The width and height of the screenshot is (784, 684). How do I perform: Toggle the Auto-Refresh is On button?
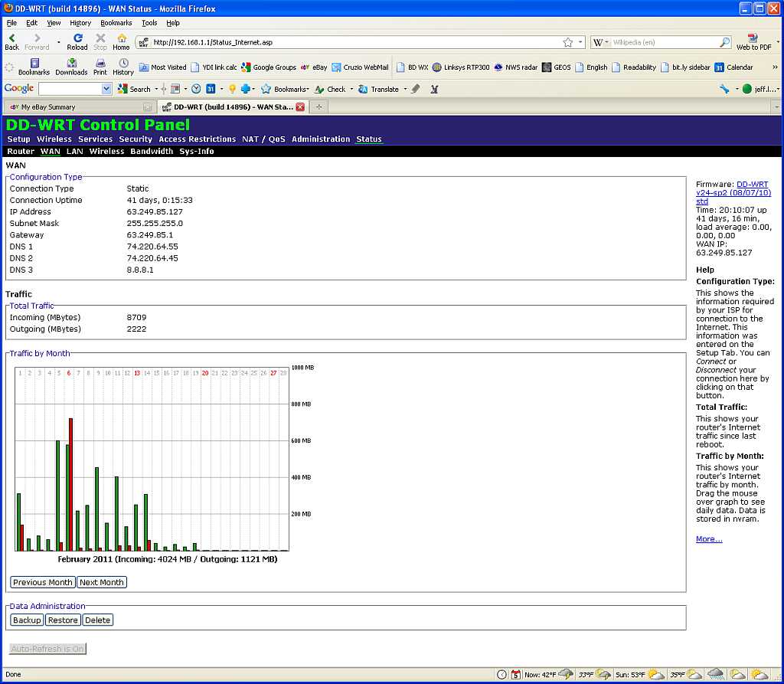tap(47, 649)
